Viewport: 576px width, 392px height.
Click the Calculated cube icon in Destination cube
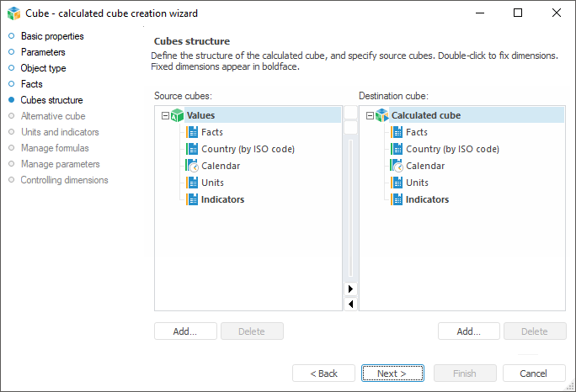pos(381,115)
